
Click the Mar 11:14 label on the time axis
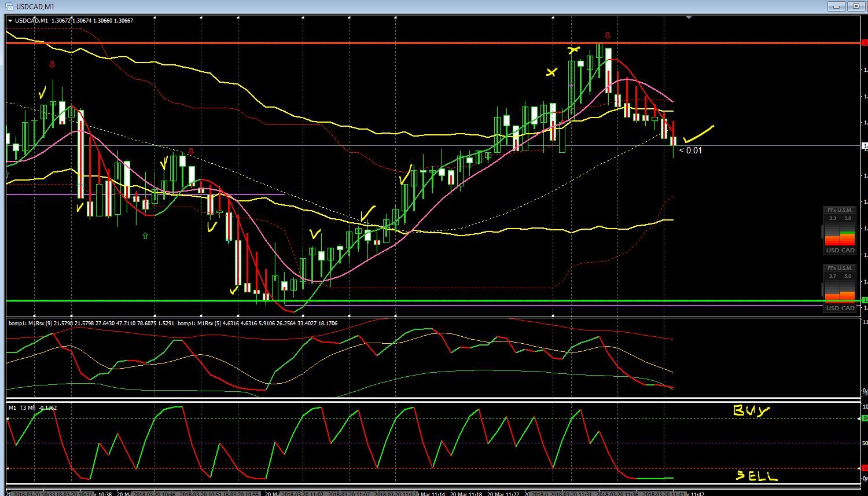tap(433, 494)
